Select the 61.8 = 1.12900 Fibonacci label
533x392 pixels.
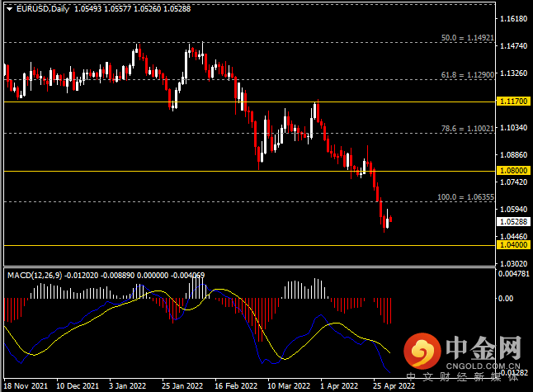pos(467,75)
